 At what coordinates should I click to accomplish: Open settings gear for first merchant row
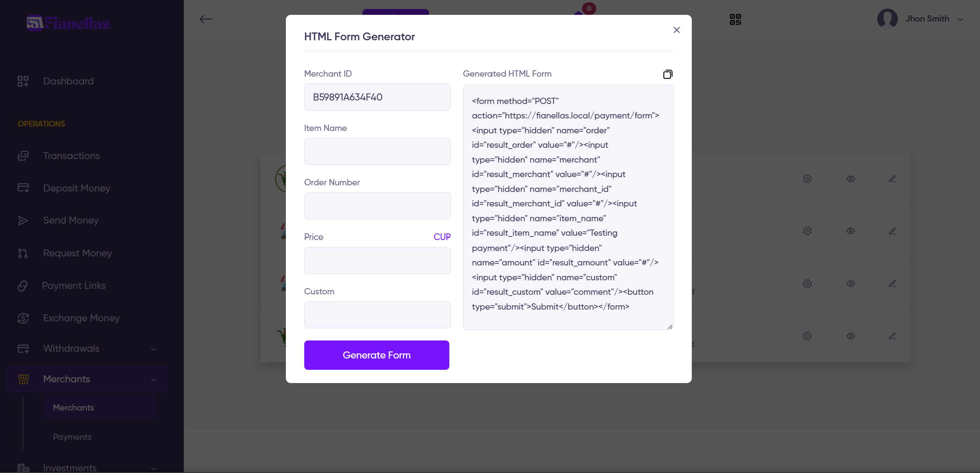(807, 179)
